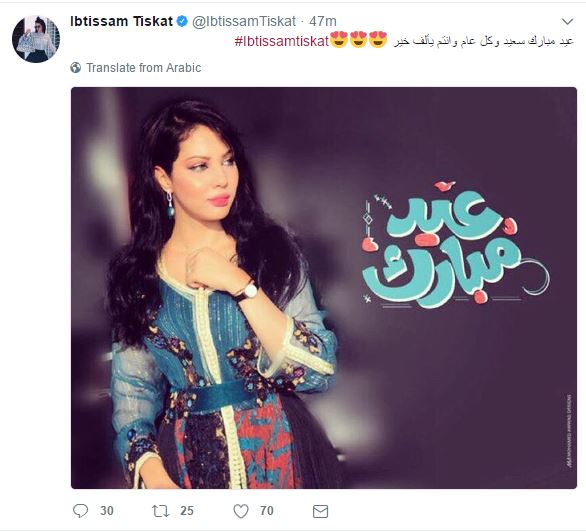Viewport: 586px width, 532px height.
Task: Click the Arabic greeting tweet text
Action: 483,41
